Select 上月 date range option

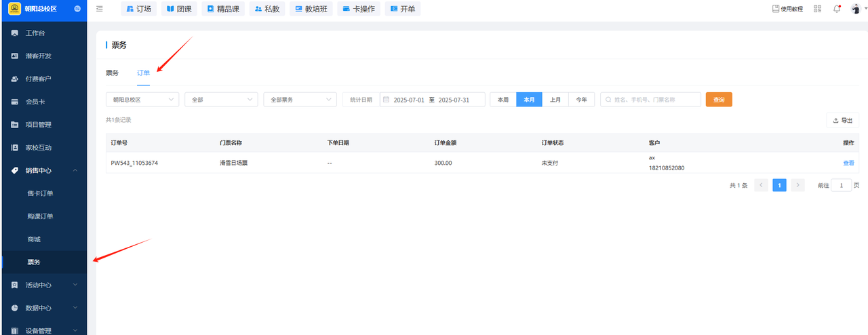[x=555, y=100]
